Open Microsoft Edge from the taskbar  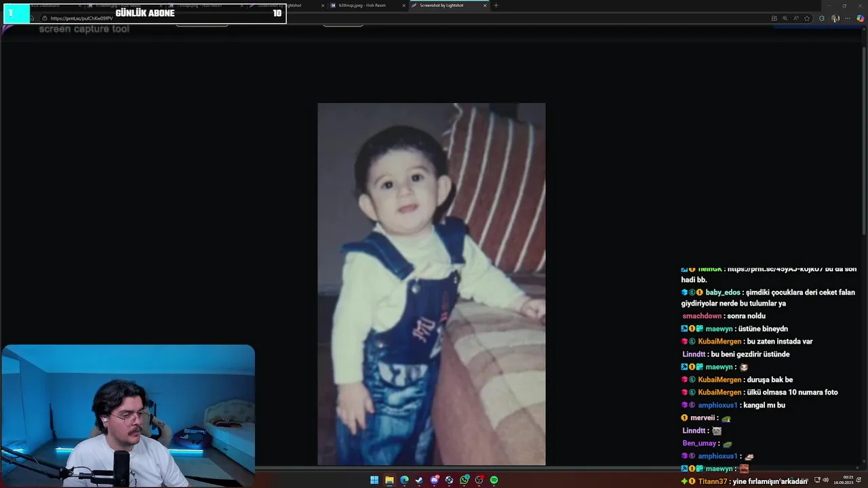(404, 480)
